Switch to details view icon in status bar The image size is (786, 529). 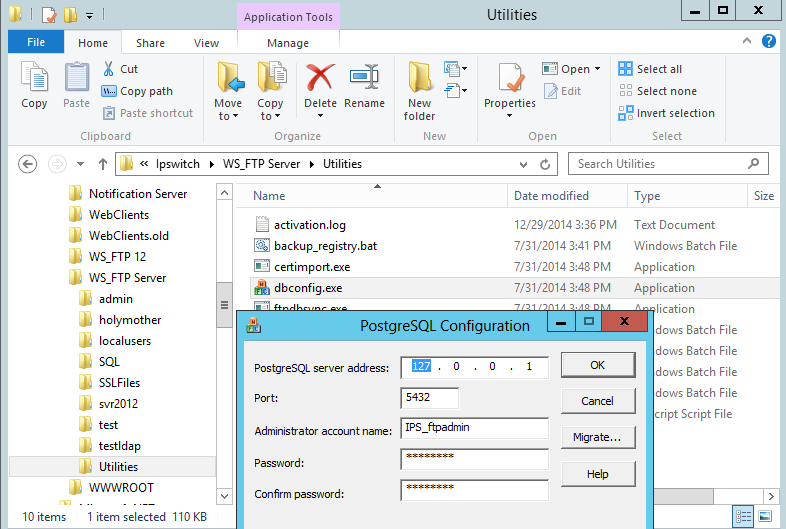[743, 516]
